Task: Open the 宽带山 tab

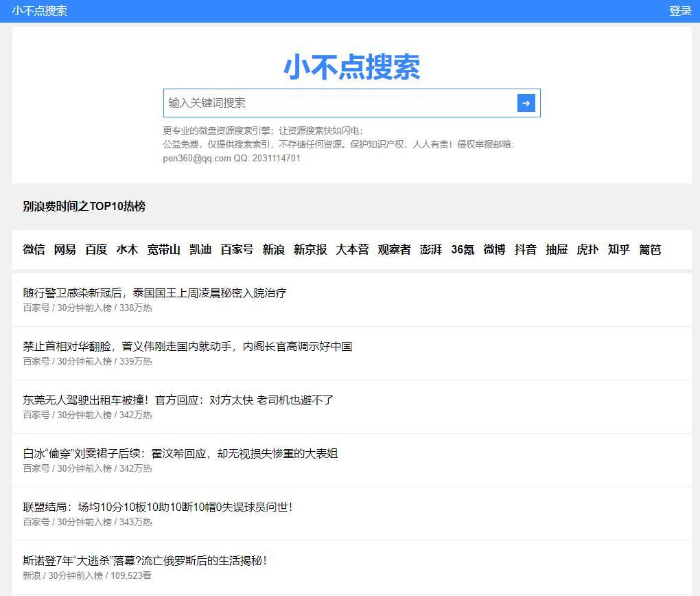Action: [x=163, y=249]
